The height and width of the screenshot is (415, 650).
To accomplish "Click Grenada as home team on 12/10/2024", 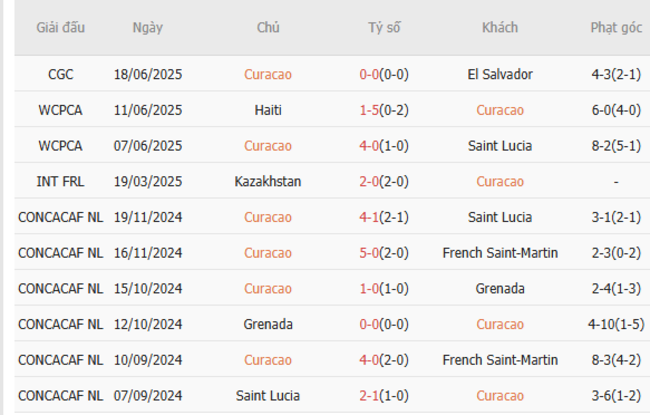I will [268, 324].
